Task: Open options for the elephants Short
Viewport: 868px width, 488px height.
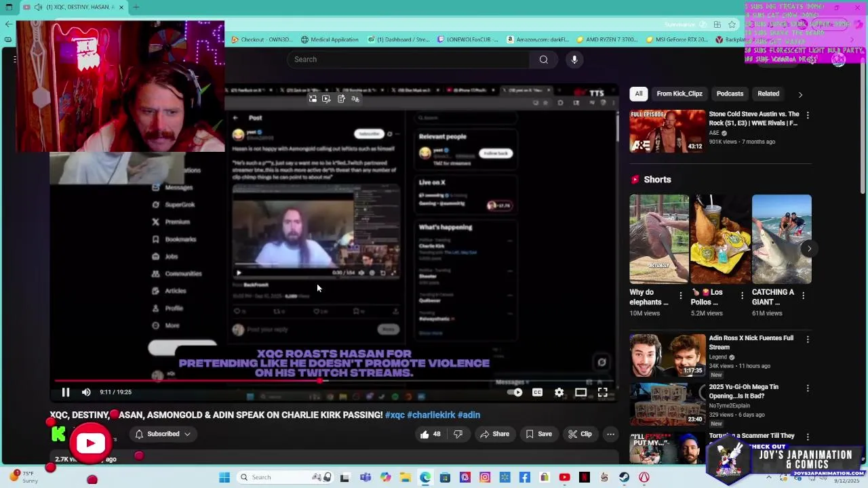Action: click(x=681, y=296)
